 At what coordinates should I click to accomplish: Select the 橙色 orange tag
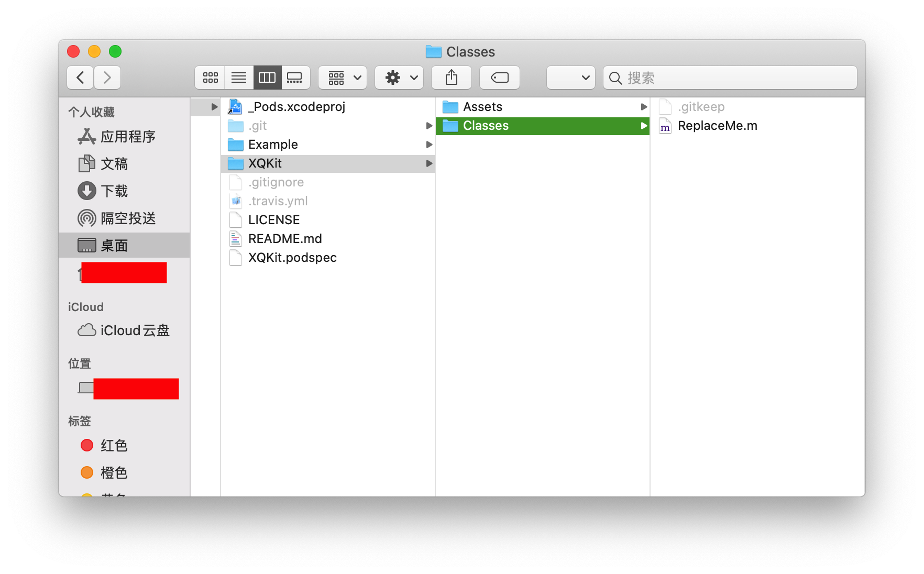coord(124,473)
